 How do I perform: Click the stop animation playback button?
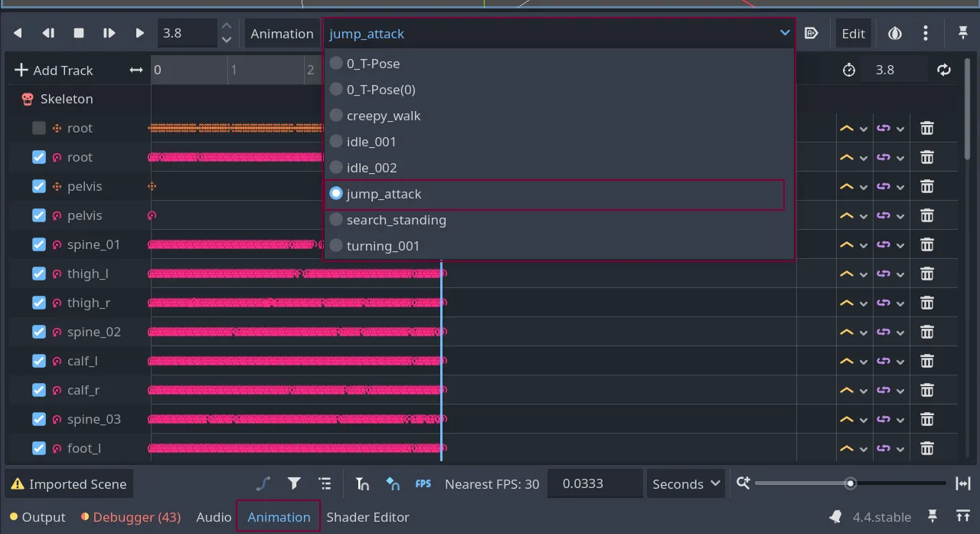click(78, 33)
